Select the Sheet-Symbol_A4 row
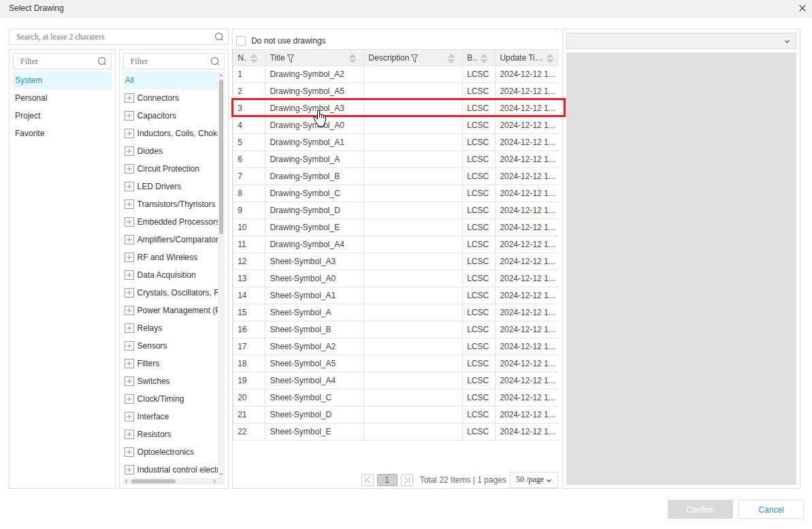812x529 pixels. tap(302, 381)
